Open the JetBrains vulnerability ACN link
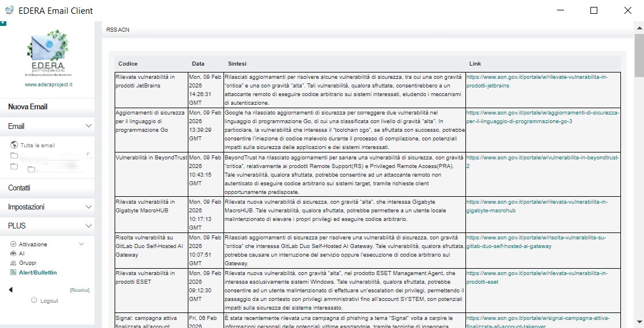 537,81
